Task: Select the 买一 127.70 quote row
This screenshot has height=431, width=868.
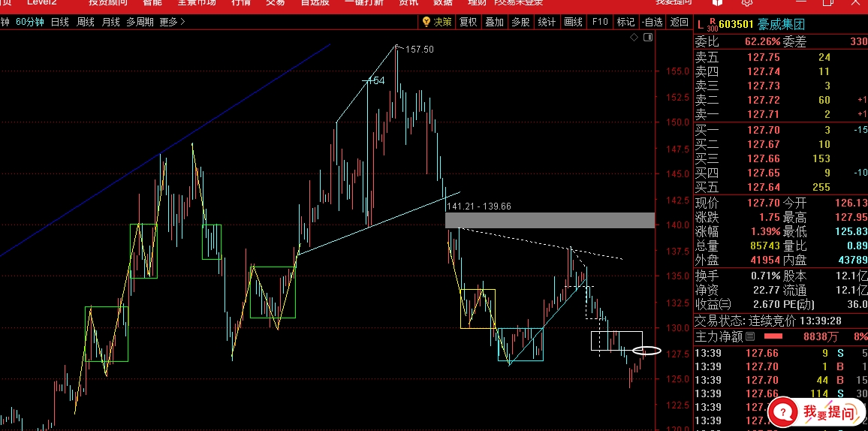Action: [781, 130]
